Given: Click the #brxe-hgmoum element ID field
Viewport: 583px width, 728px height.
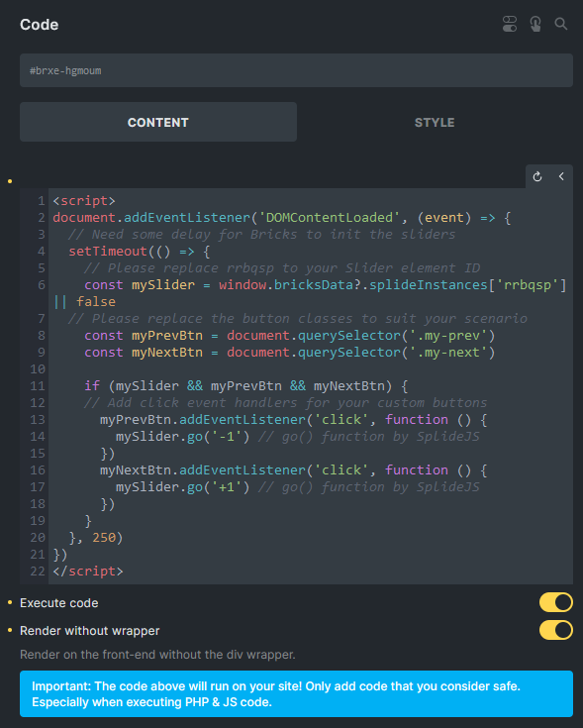Looking at the screenshot, I should pos(296,70).
